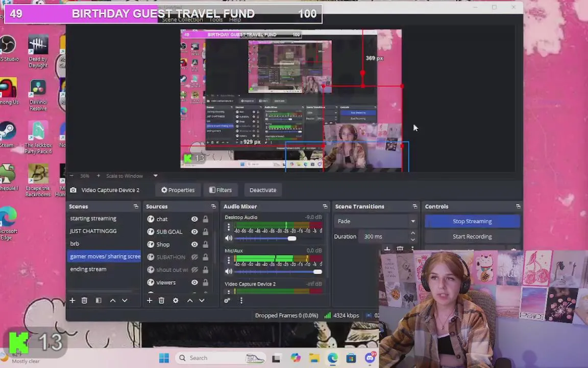Hide the Shop source
Image resolution: width=588 pixels, height=368 pixels.
194,244
